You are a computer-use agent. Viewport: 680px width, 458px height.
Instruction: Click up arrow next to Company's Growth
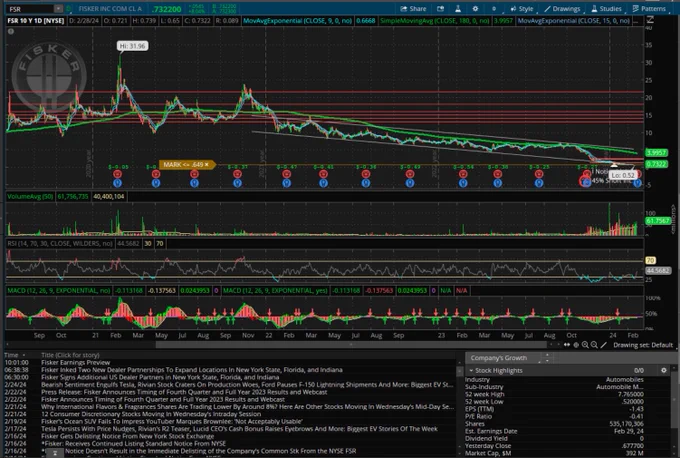(547, 355)
